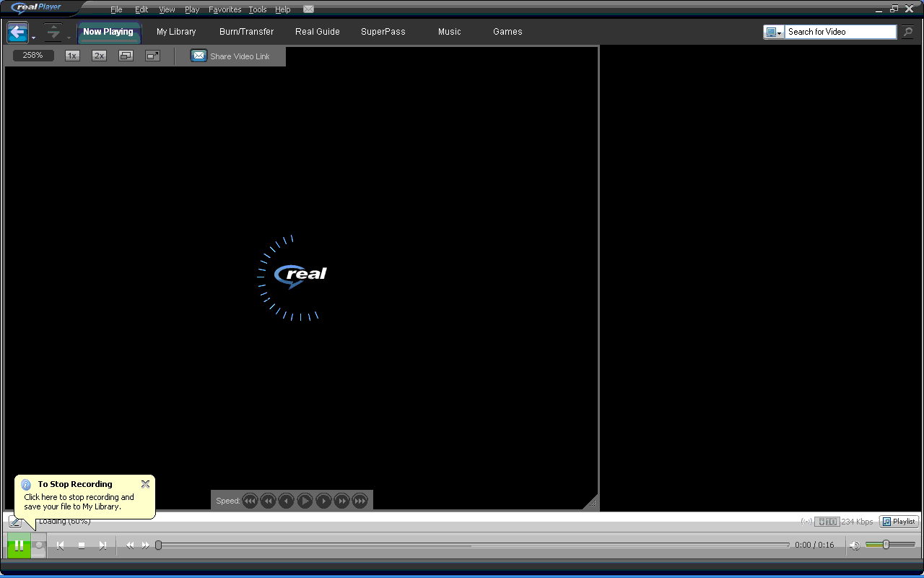Open the File menu
This screenshot has width=924, height=578.
[x=116, y=10]
